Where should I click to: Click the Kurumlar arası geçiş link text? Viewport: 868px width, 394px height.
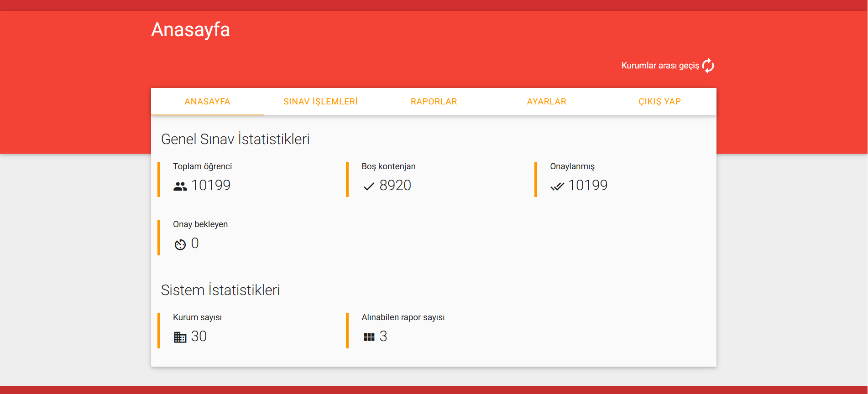pos(660,66)
